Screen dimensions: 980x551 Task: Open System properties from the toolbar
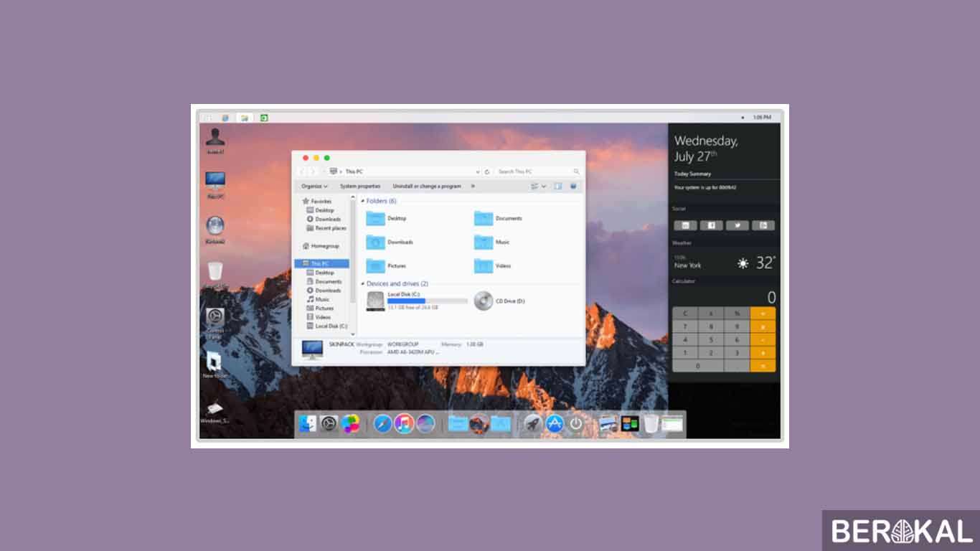(x=361, y=186)
